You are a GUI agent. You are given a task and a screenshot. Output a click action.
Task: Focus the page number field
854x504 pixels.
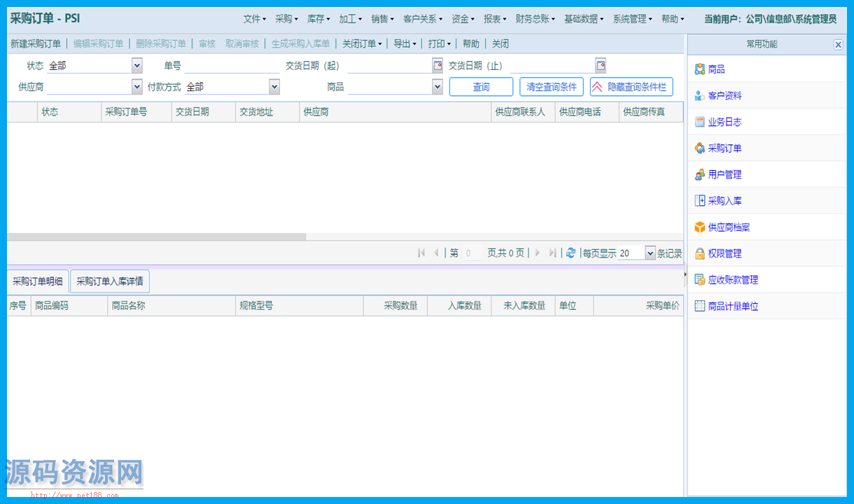[x=472, y=253]
